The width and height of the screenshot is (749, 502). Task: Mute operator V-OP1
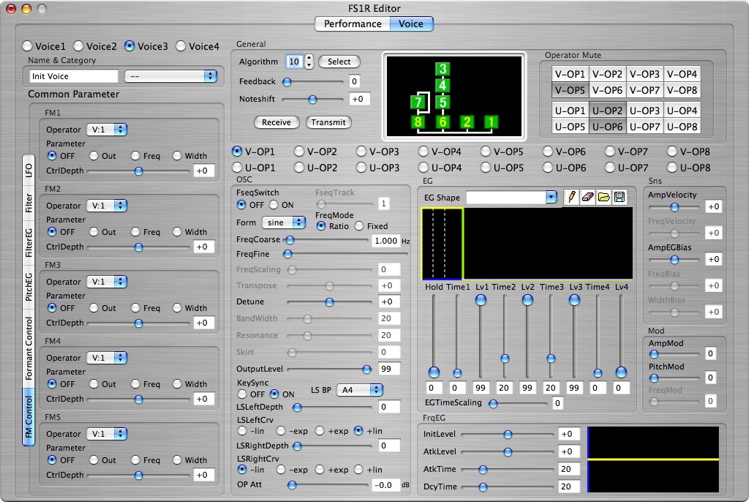pyautogui.click(x=569, y=74)
